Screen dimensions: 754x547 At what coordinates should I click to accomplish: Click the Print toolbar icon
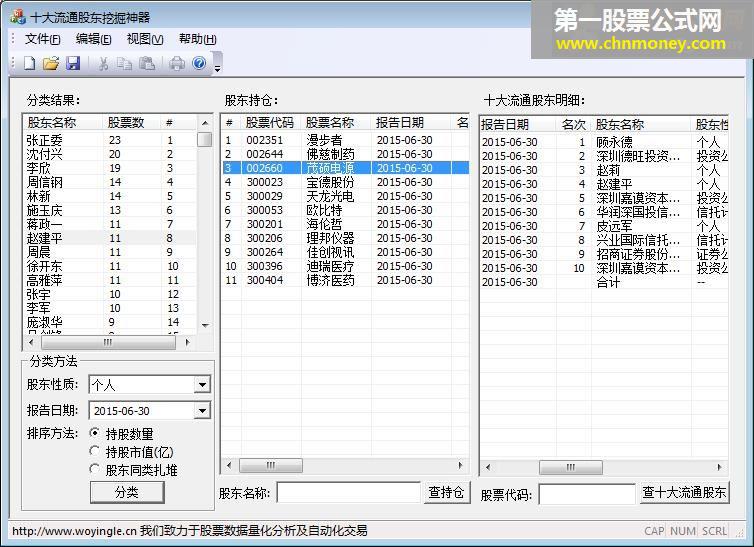tap(177, 63)
